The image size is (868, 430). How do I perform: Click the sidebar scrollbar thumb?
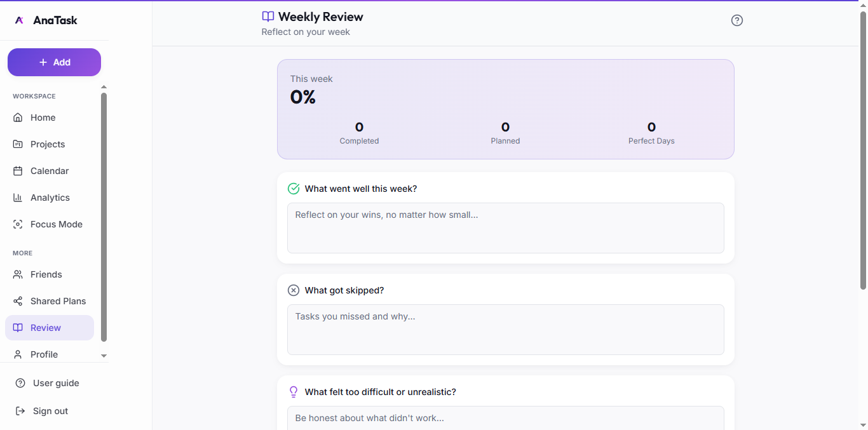click(x=104, y=217)
